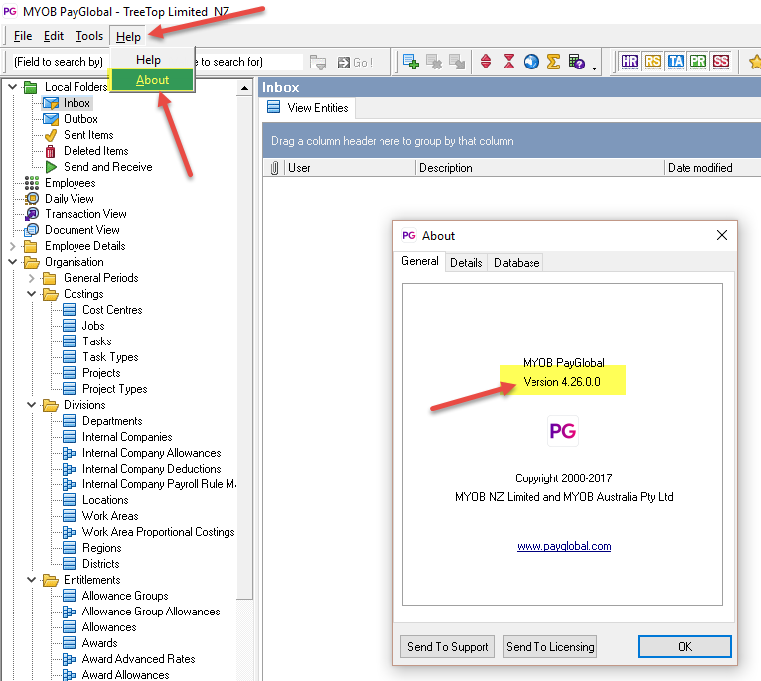Screen dimensions: 761x681
Task: Open the PR module icon
Action: pyautogui.click(x=698, y=62)
